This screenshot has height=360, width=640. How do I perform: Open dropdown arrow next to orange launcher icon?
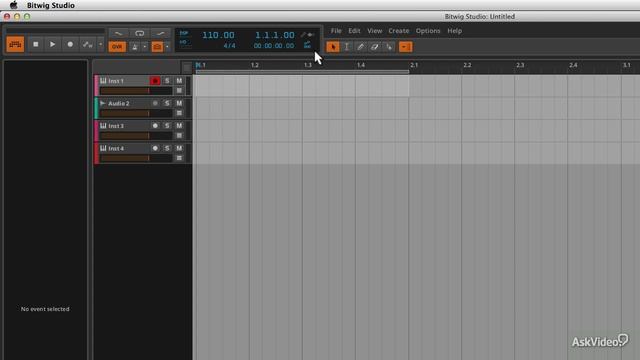click(167, 47)
